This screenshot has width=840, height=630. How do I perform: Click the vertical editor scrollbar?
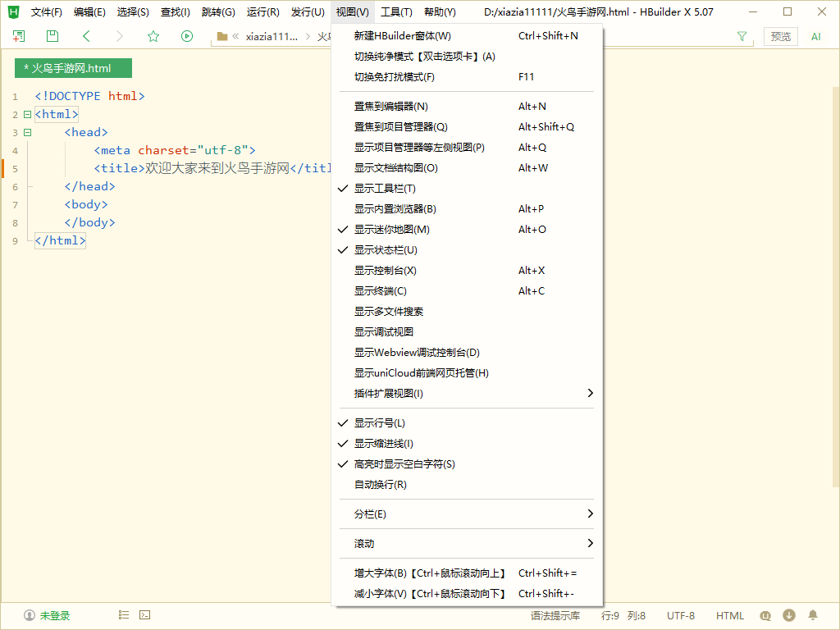[836, 286]
